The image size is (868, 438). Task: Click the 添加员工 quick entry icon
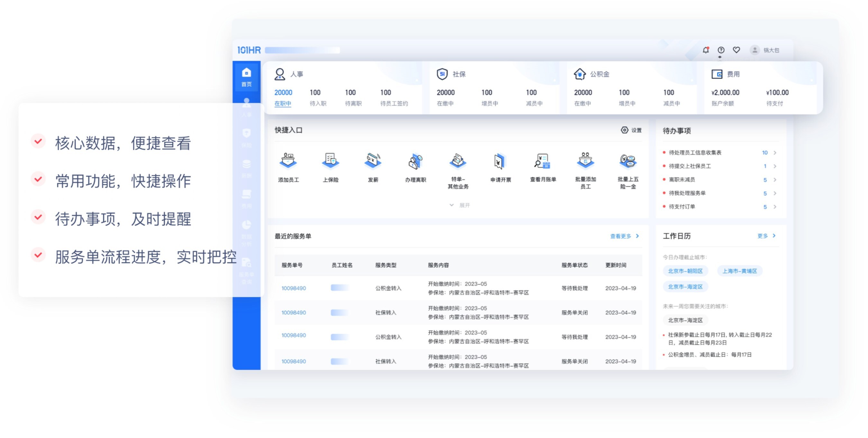pyautogui.click(x=288, y=161)
